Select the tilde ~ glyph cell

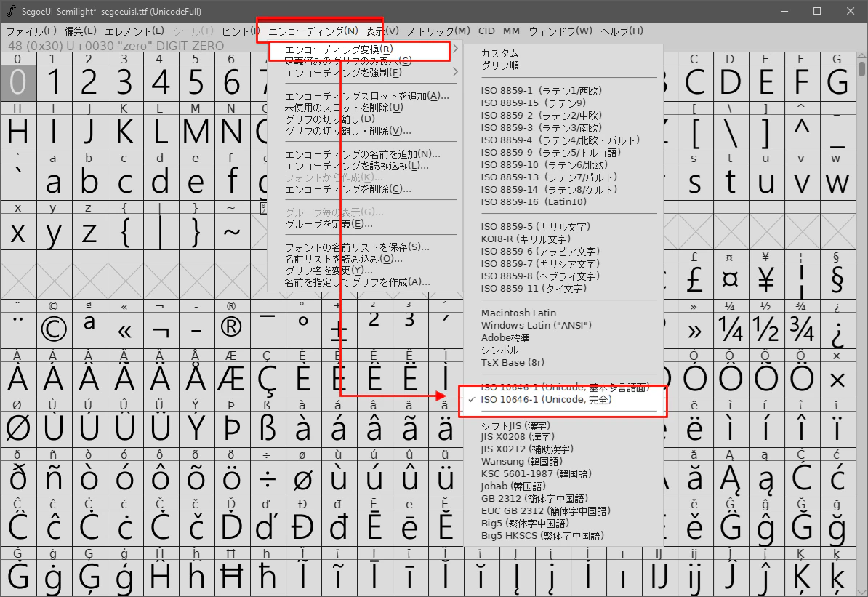tap(231, 231)
